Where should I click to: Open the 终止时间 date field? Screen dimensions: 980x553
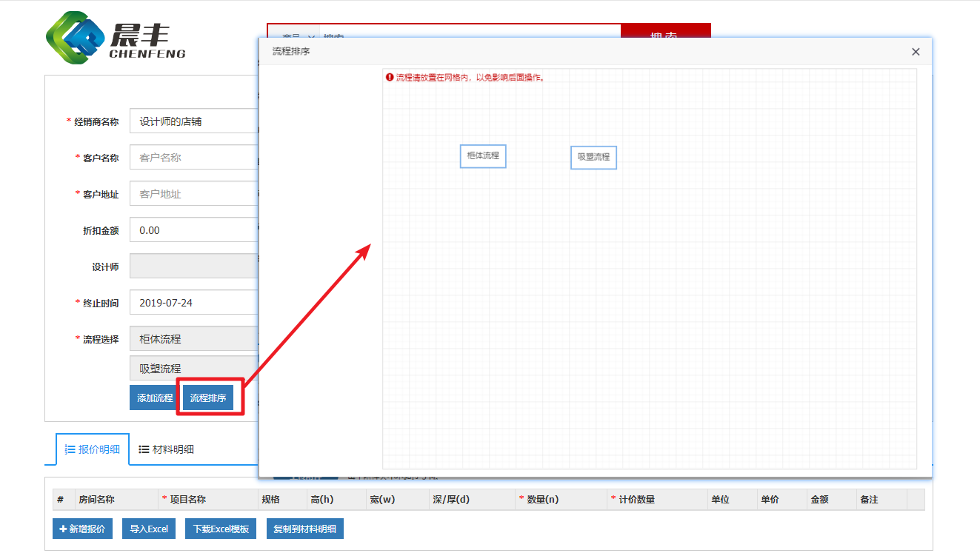pos(194,303)
